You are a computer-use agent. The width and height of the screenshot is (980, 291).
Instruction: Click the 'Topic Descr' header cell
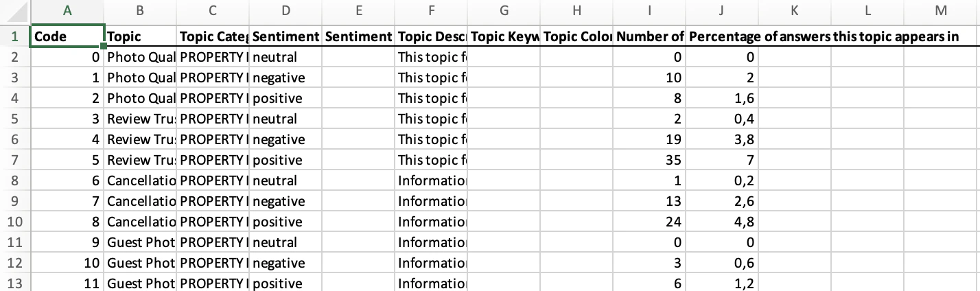point(431,36)
